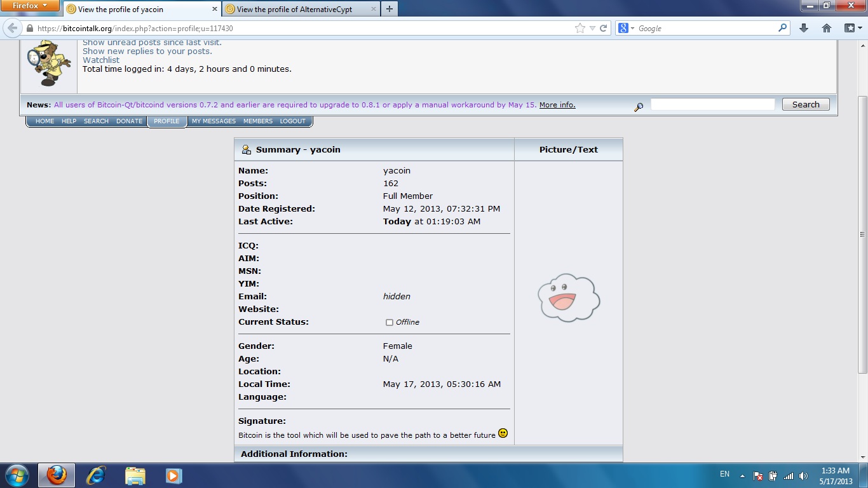The width and height of the screenshot is (868, 488).
Task: Click the 'Female' gender value
Action: pos(398,346)
